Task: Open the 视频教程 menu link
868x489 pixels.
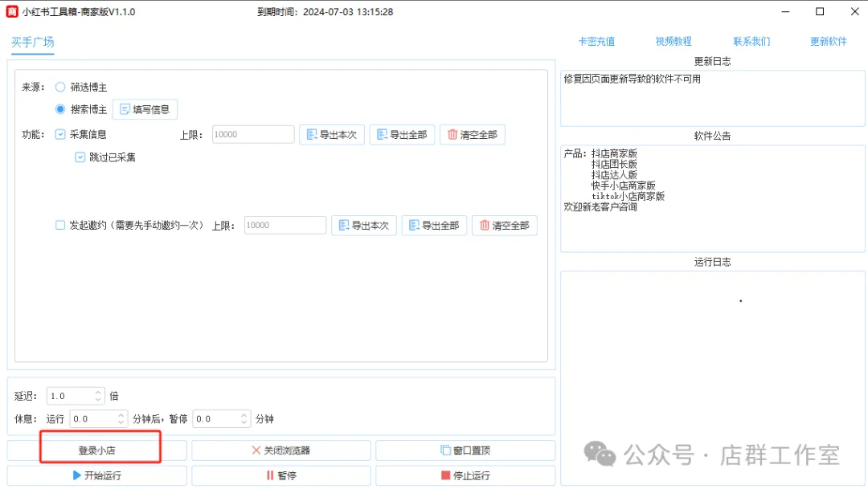Action: (x=673, y=42)
